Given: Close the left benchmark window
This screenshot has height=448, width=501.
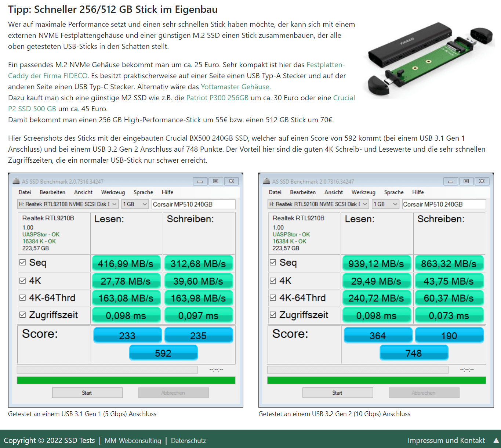Looking at the screenshot, I should pos(232,181).
